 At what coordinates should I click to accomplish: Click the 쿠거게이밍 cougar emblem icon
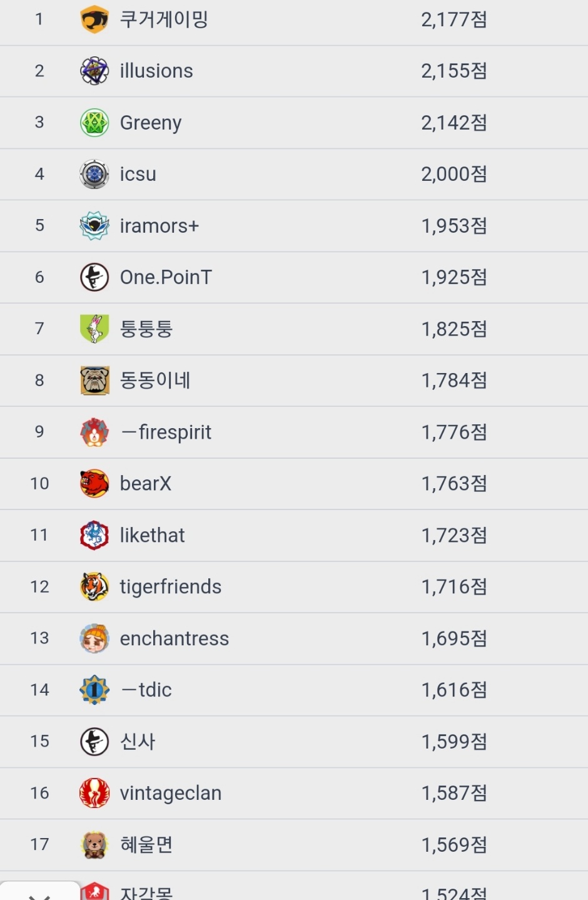[94, 19]
